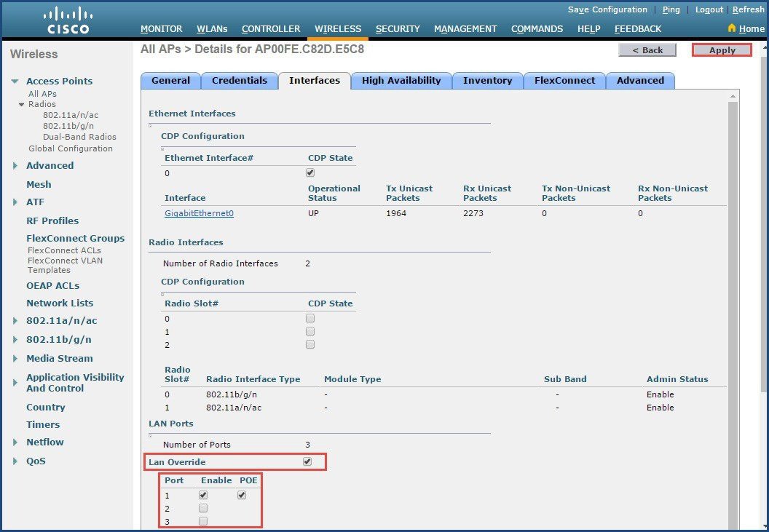Open FlexConnect Groups in sidebar

tap(76, 238)
